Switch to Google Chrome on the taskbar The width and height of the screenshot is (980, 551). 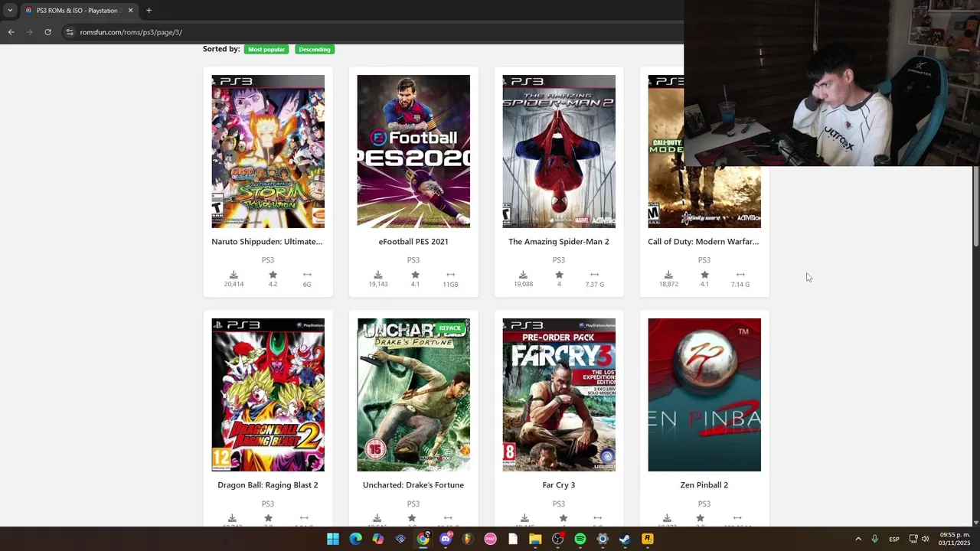click(423, 539)
